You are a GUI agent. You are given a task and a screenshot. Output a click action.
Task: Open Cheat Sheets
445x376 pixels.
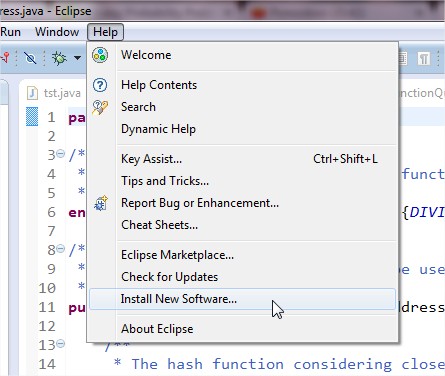243,225
